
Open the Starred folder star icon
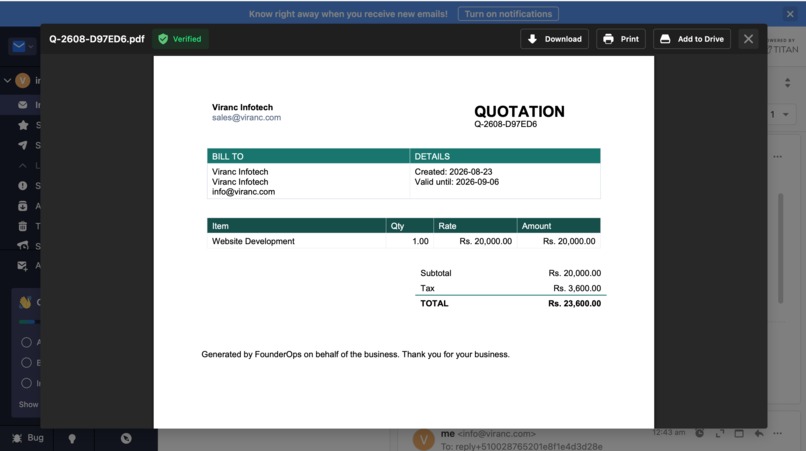coord(23,125)
